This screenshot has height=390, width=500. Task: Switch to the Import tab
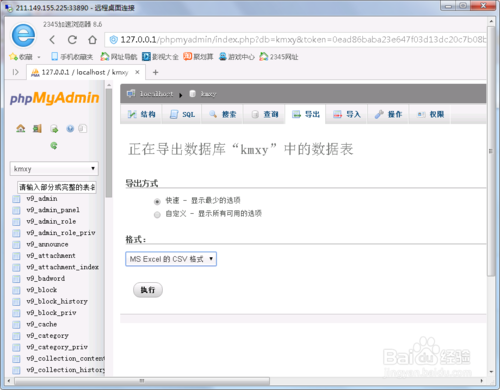[347, 114]
